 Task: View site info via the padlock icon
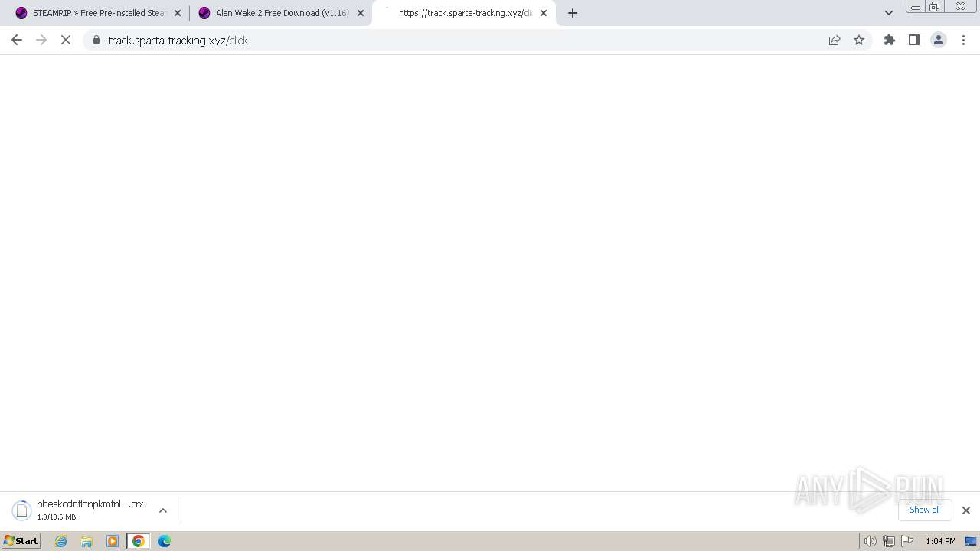[x=96, y=40]
